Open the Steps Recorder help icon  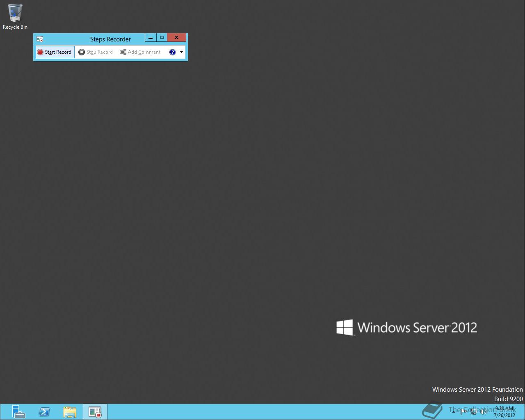click(172, 52)
